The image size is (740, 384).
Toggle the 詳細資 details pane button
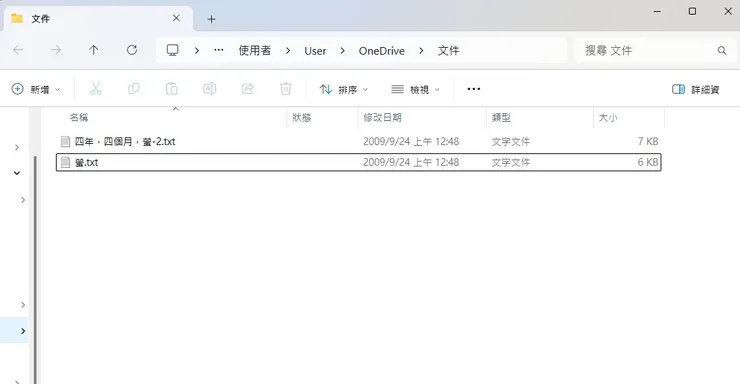(696, 89)
